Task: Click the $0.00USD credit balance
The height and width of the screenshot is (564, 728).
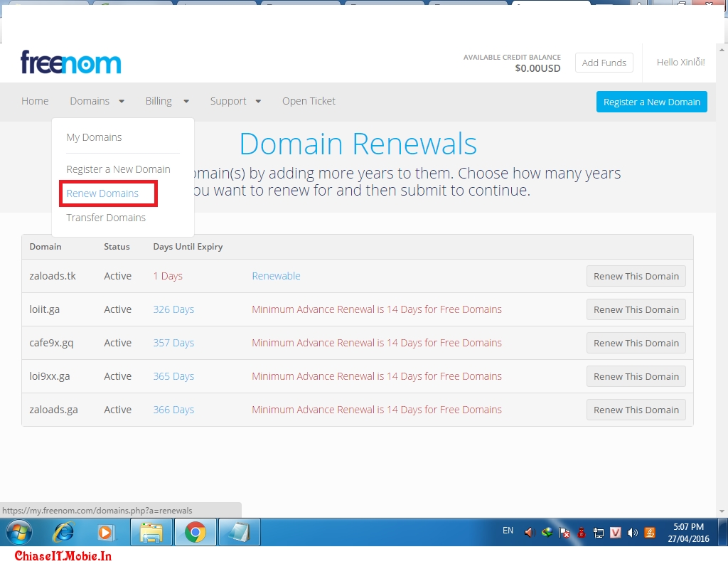Action: point(537,68)
